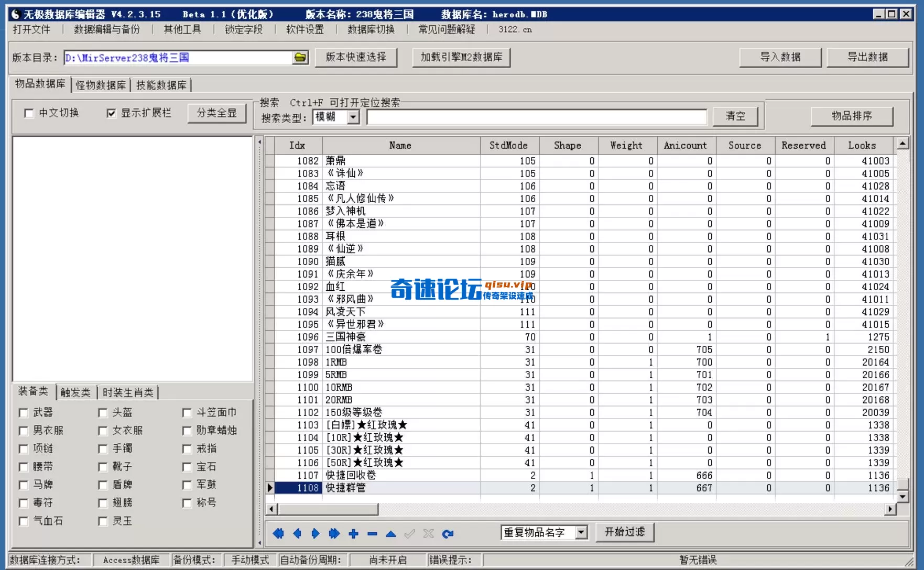This screenshot has height=570, width=924.
Task: Check the 武器 equipment filter checkbox
Action: [x=23, y=413]
